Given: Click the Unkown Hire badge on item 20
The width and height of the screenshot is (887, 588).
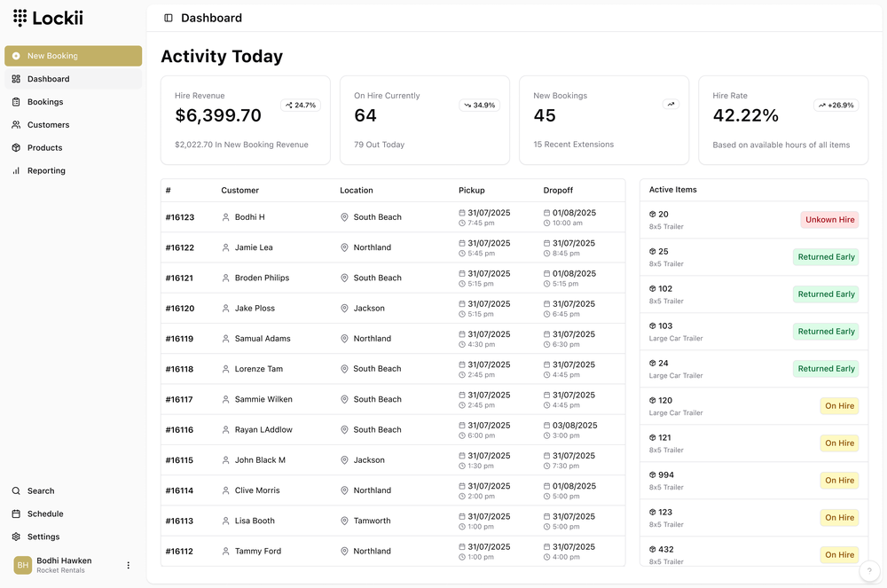Looking at the screenshot, I should [x=828, y=219].
